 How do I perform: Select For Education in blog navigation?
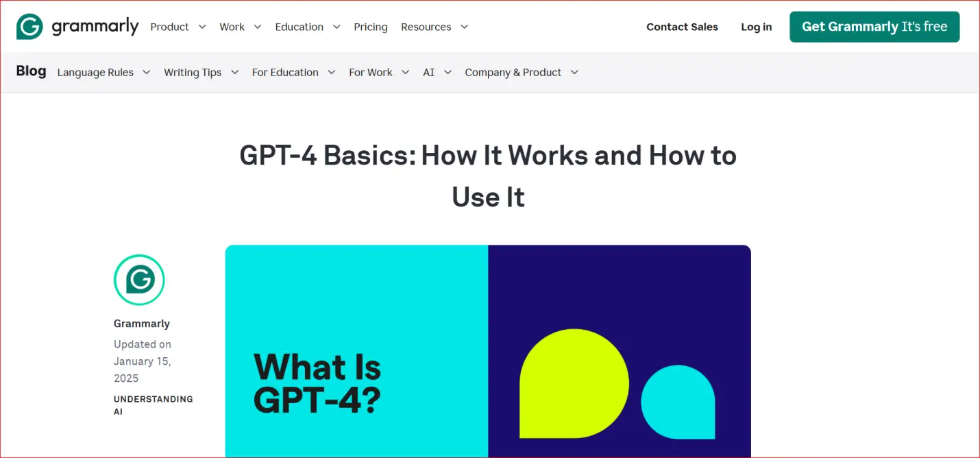(285, 72)
